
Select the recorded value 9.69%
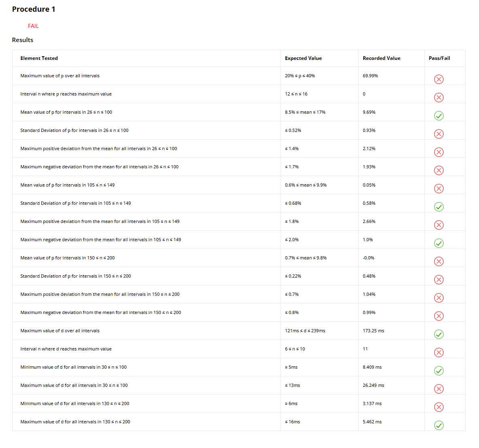coord(369,112)
